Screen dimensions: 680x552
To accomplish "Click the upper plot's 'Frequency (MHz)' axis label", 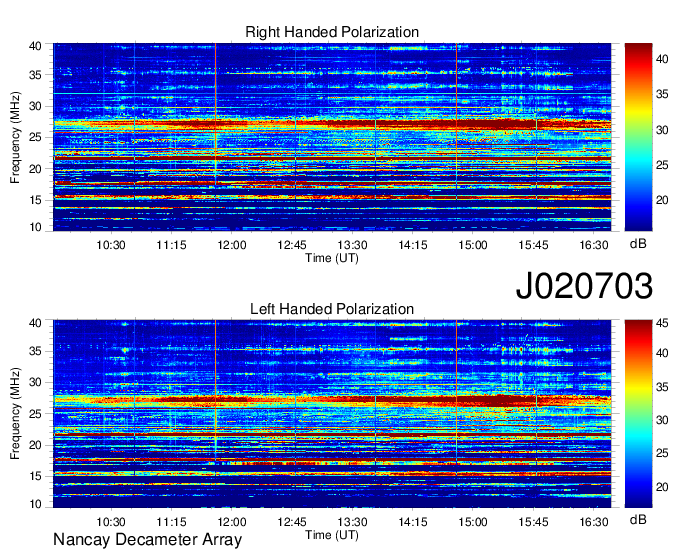I will click(15, 137).
